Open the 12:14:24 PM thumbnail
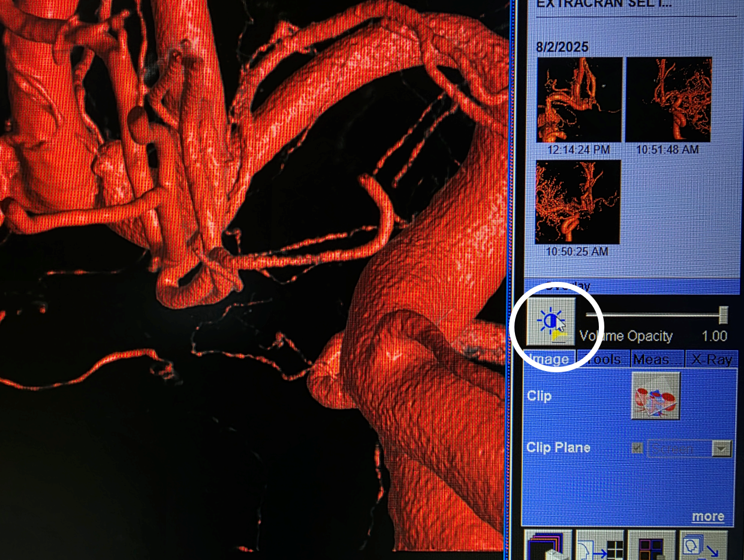The image size is (744, 560). (x=579, y=100)
